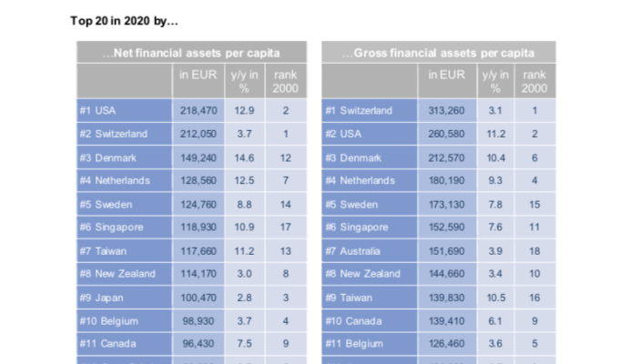Click '#7 Taiwan' net assets row label

[x=124, y=251]
